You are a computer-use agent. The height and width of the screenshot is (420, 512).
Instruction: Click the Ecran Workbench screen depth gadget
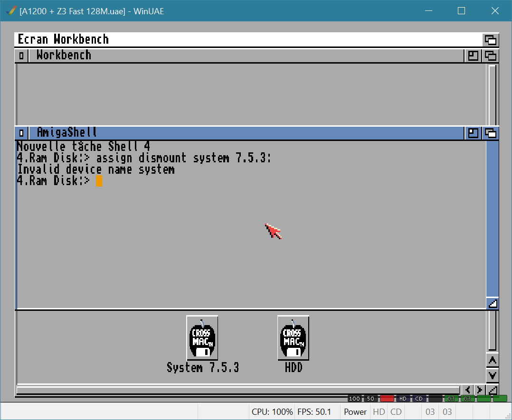[490, 39]
